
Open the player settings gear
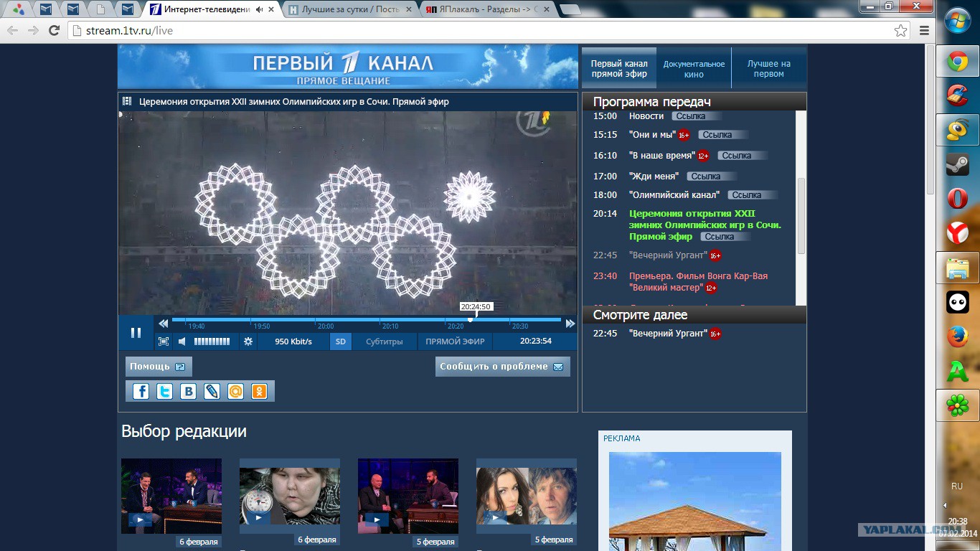coord(248,342)
